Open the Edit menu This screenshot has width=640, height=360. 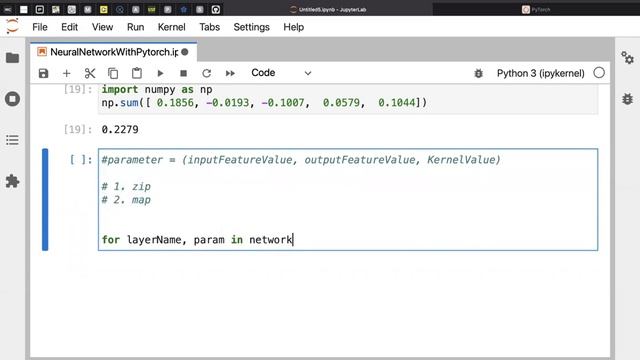coord(69,27)
